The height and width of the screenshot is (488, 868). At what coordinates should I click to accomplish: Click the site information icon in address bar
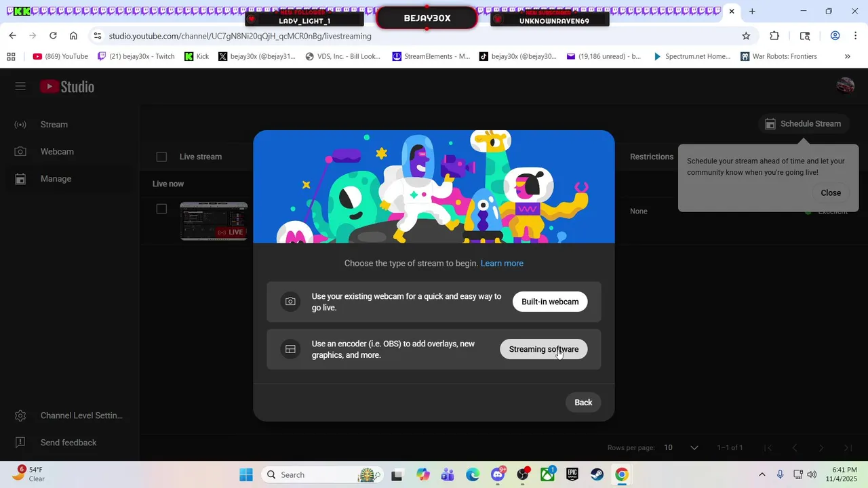[98, 36]
